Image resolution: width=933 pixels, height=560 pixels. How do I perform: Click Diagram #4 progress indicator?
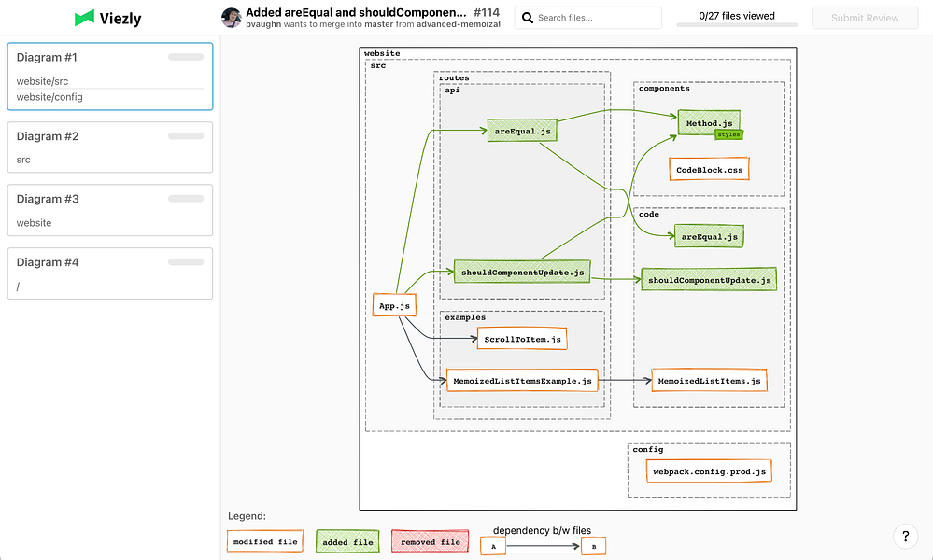pos(186,262)
